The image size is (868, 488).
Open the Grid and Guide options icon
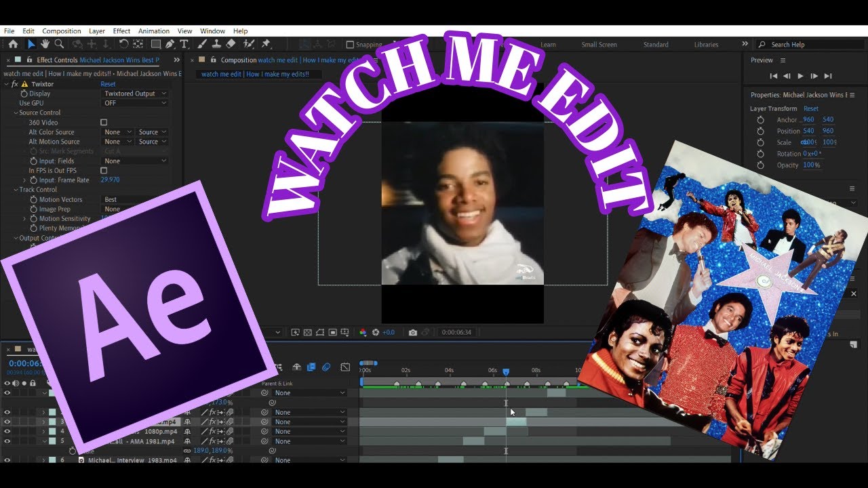pyautogui.click(x=346, y=332)
